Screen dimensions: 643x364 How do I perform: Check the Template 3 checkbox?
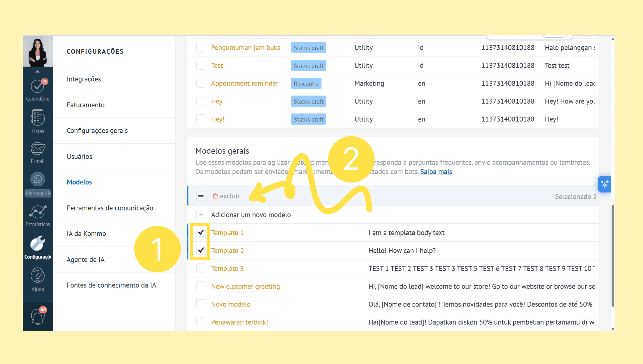click(201, 268)
